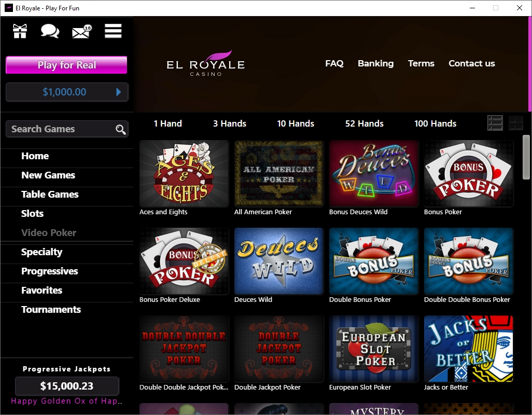Open New Games category
The width and height of the screenshot is (532, 415).
(x=48, y=175)
